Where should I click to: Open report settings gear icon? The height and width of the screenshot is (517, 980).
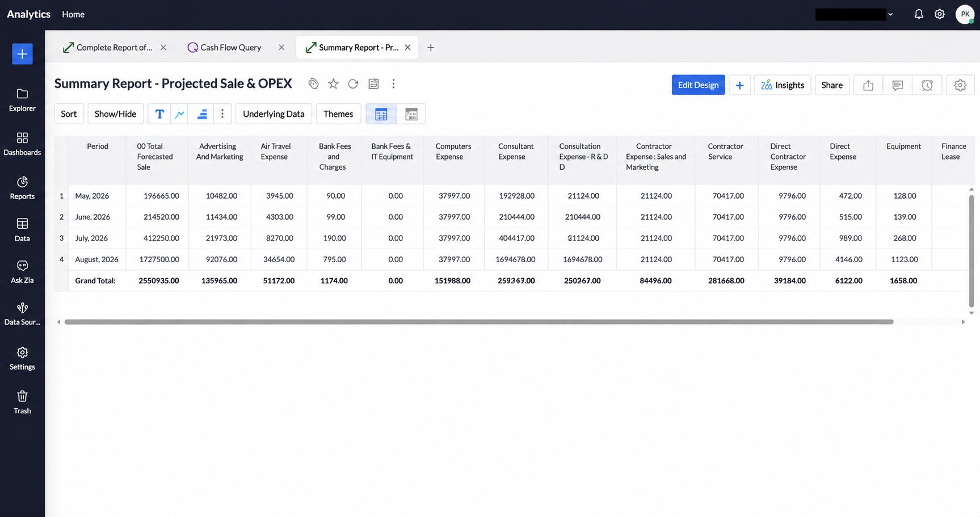(960, 85)
